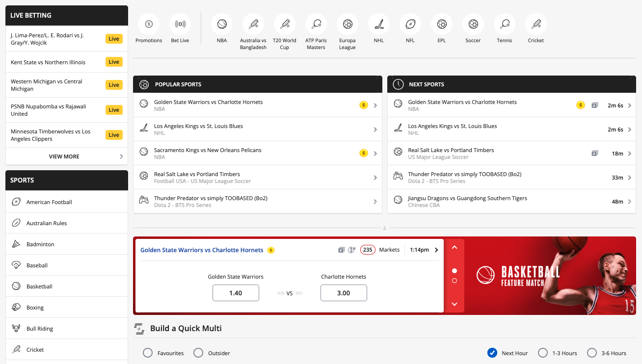This screenshot has width=642, height=364.
Task: Click coin icon beside feature match title
Action: point(271,250)
